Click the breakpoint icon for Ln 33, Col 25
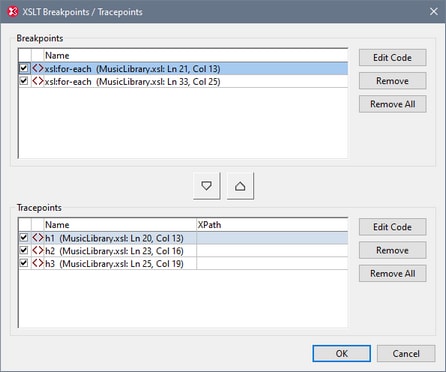The width and height of the screenshot is (446, 372). tap(38, 81)
